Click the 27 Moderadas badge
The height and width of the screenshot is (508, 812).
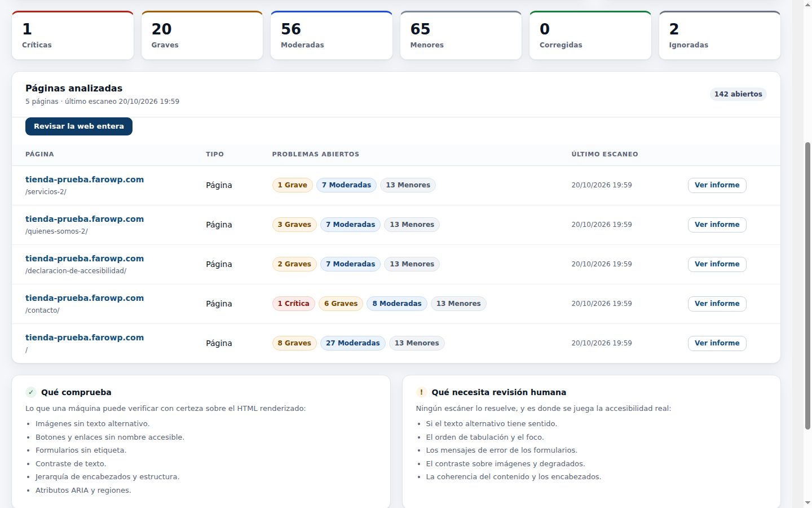pyautogui.click(x=353, y=343)
